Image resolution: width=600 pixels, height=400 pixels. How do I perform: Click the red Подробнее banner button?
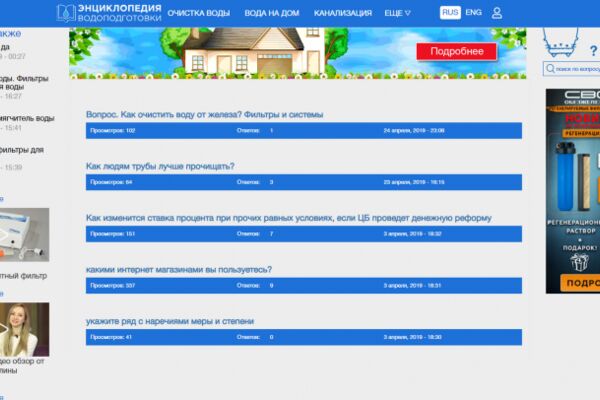[x=457, y=51]
